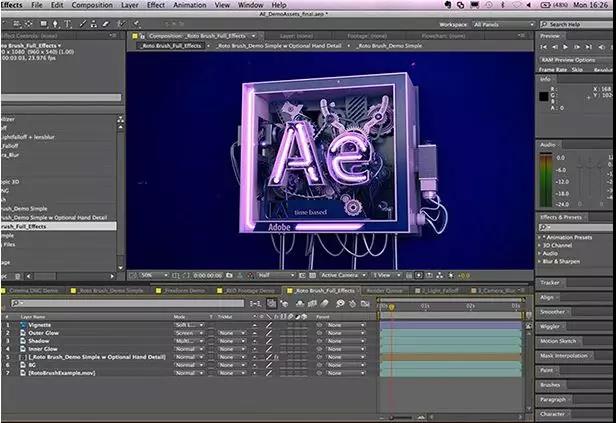Select the Type tool
Screen dimensions: 616x423
point(68,24)
